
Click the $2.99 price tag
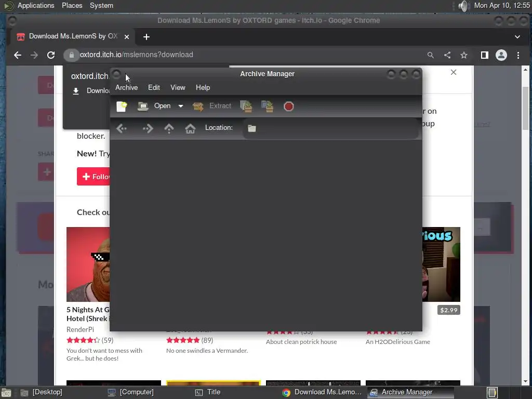(x=448, y=310)
